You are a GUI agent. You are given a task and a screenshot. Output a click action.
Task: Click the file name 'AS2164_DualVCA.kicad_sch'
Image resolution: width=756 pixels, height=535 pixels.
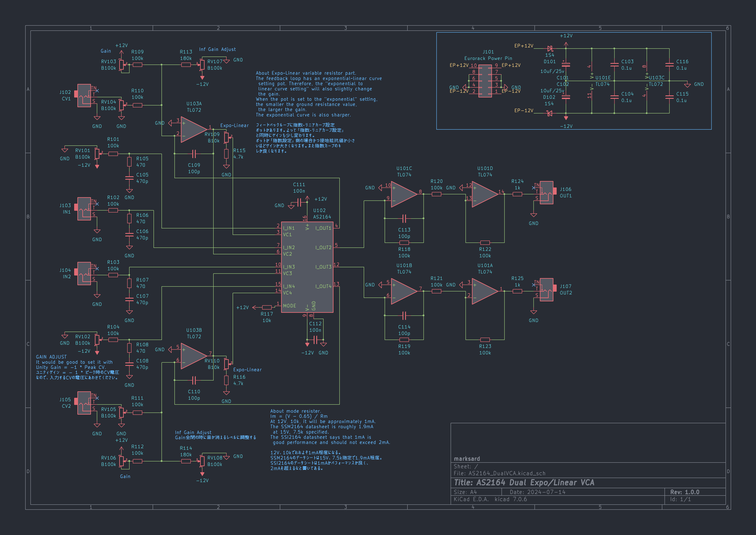pos(507,473)
